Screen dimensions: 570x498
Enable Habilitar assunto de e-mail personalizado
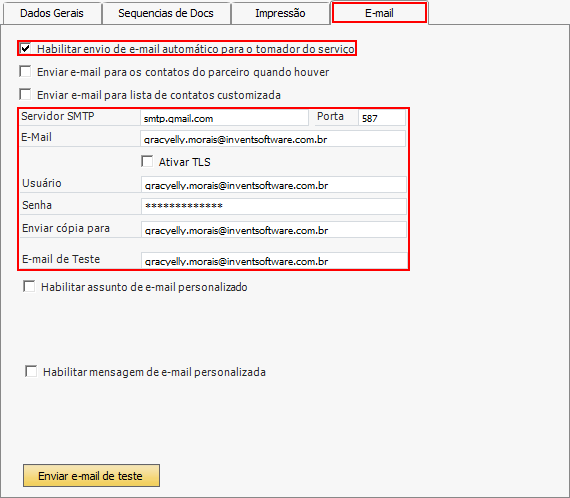pyautogui.click(x=29, y=286)
